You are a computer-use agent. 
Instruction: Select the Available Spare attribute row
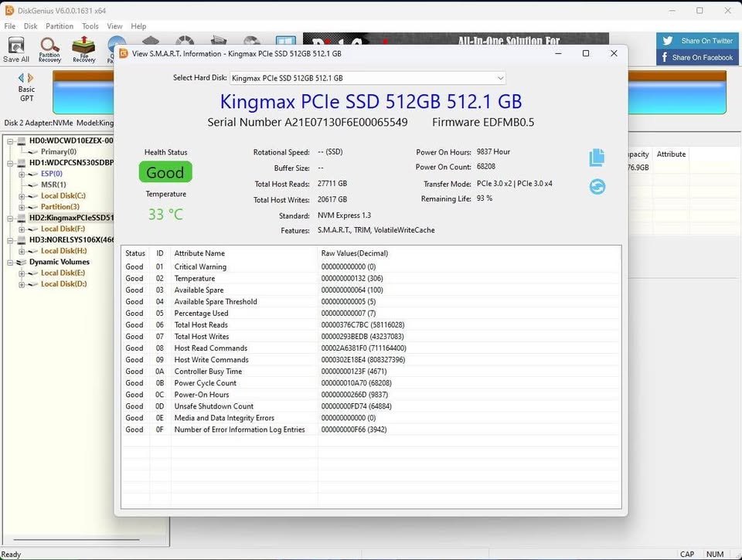coord(371,290)
